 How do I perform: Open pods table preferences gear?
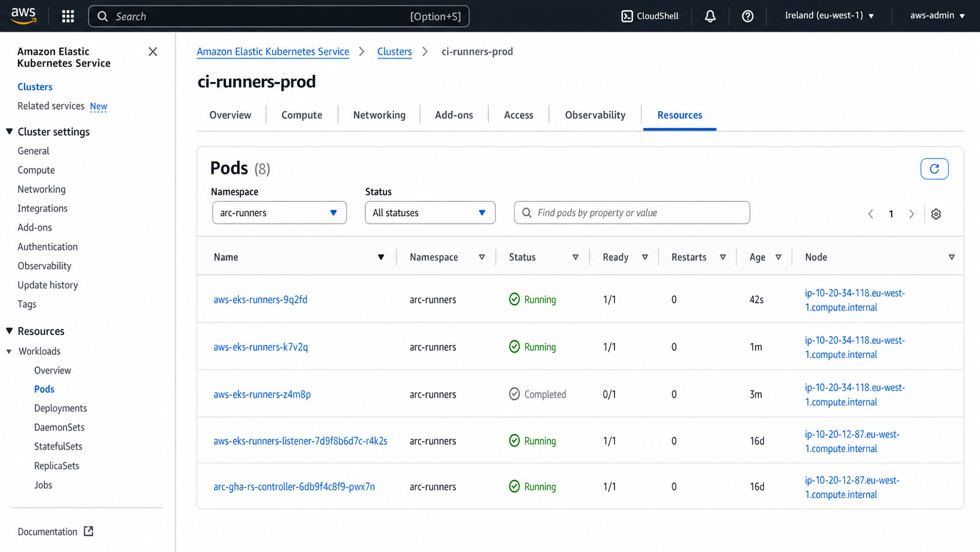point(936,214)
